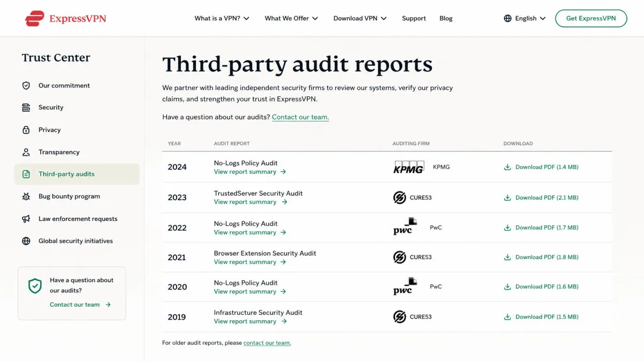Click the bug icon beside Bug bounty program
This screenshot has width=644, height=362.
coord(26,196)
